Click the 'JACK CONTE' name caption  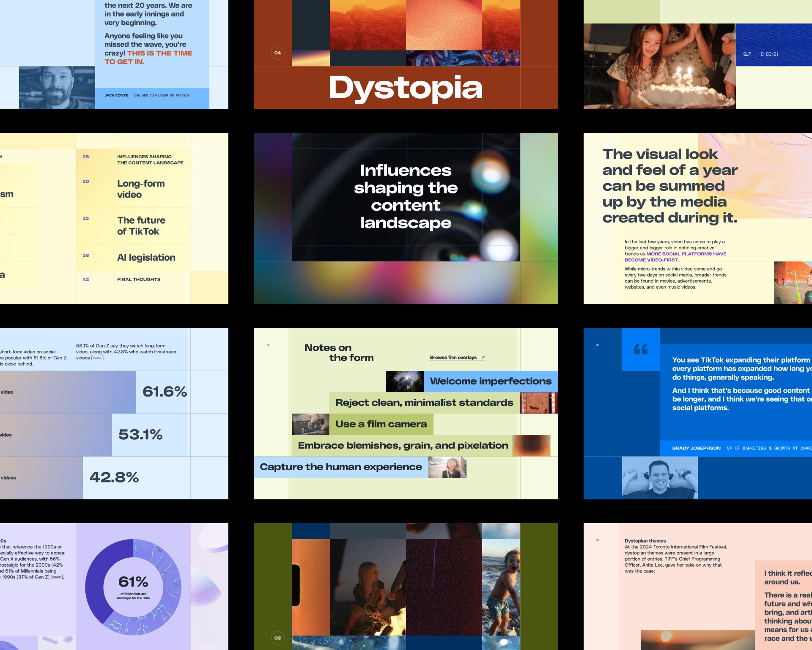point(116,96)
